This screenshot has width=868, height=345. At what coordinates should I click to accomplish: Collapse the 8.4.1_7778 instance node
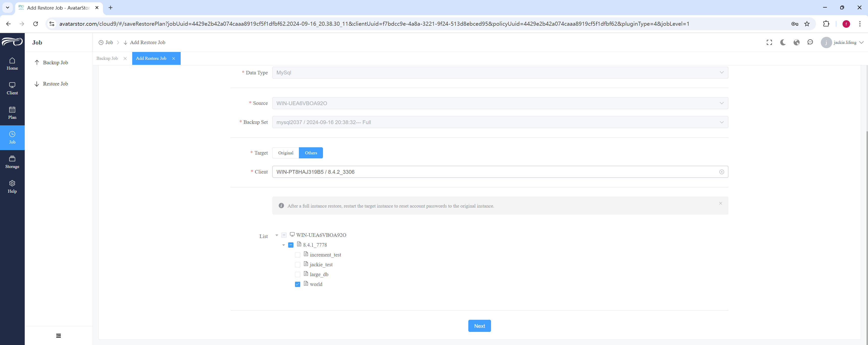283,245
